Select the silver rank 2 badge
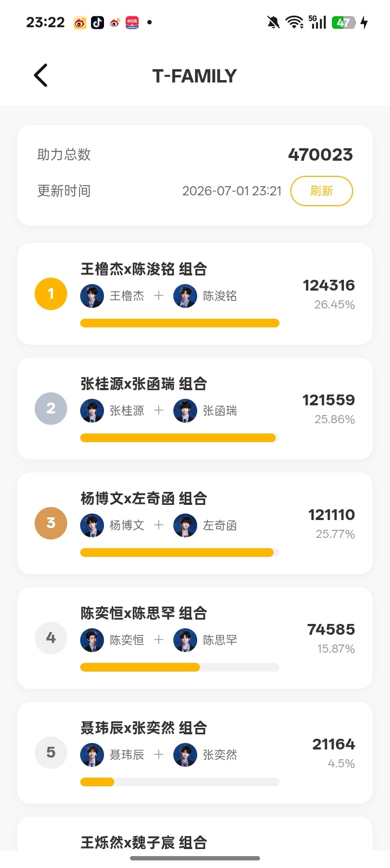The image size is (390, 868). point(51,409)
